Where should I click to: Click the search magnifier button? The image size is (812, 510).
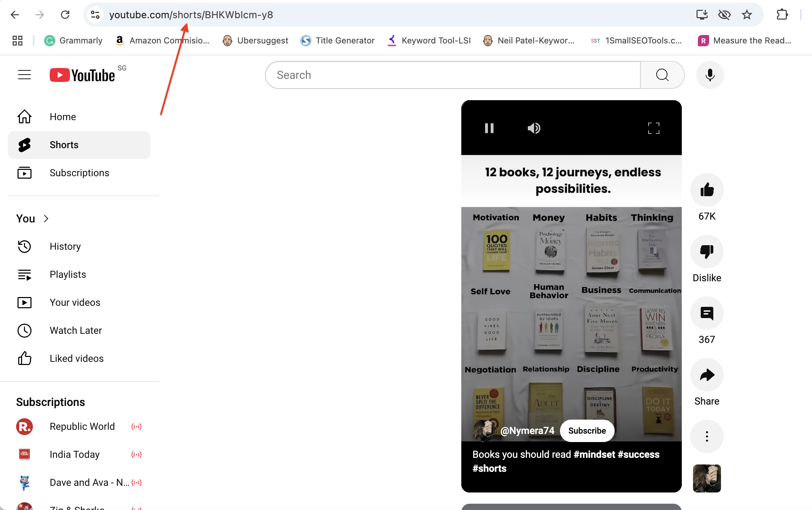tap(662, 75)
